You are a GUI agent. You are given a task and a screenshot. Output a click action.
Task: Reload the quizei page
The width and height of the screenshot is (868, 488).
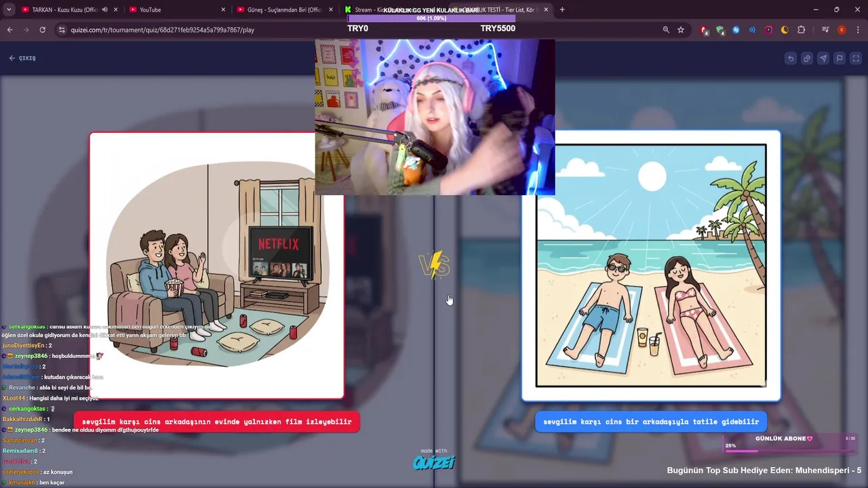[x=42, y=30]
